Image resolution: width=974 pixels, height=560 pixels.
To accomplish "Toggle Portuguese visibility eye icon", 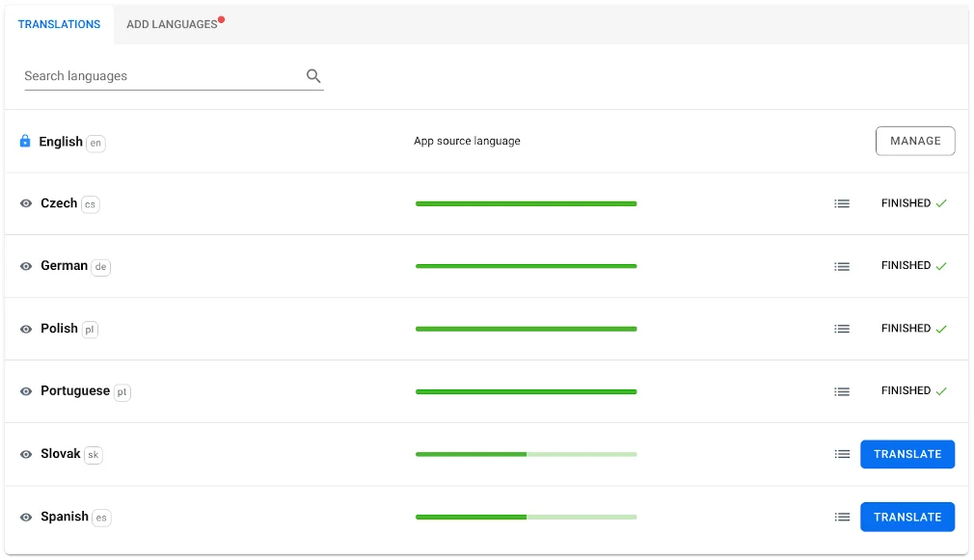I will click(26, 391).
